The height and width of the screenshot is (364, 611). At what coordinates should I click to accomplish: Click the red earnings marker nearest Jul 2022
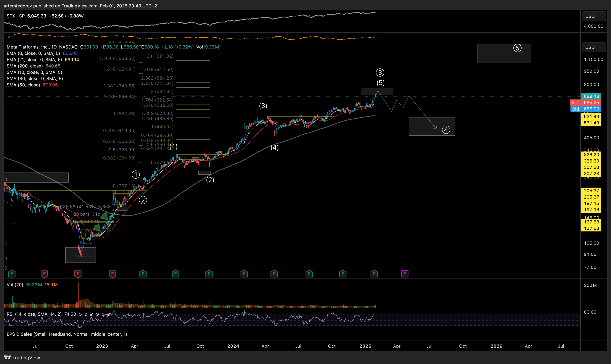(x=44, y=274)
